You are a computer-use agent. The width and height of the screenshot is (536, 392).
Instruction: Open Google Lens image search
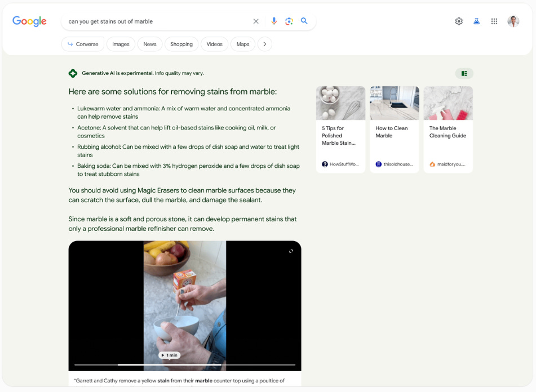(x=289, y=21)
